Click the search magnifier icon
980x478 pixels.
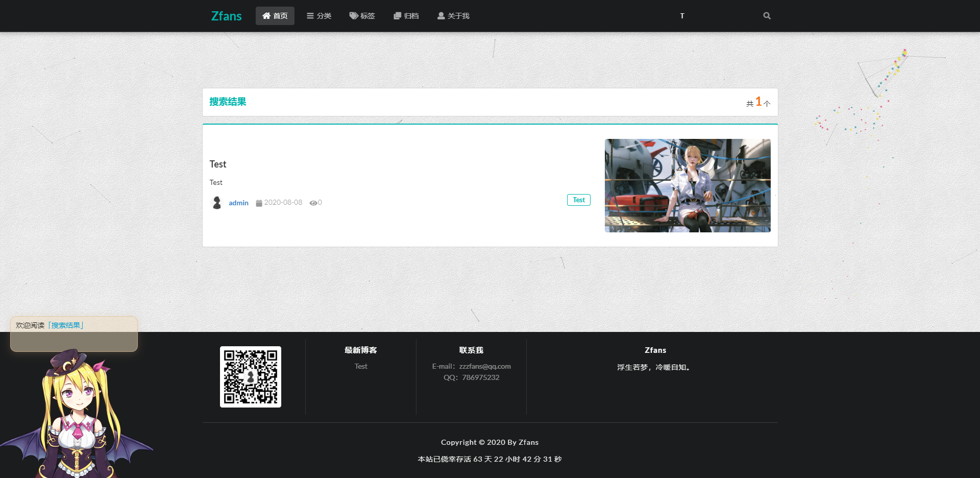(x=767, y=16)
